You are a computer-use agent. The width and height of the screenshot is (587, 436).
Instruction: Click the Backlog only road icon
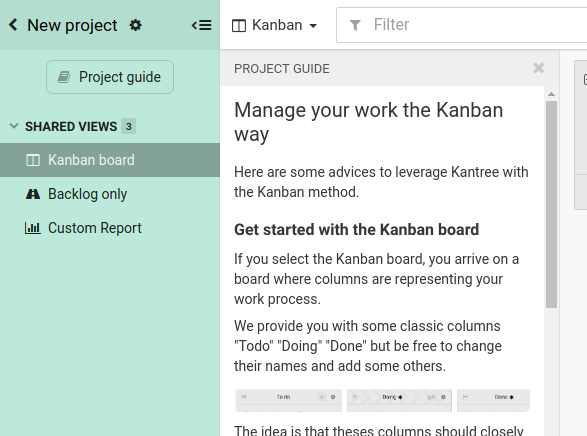[33, 194]
